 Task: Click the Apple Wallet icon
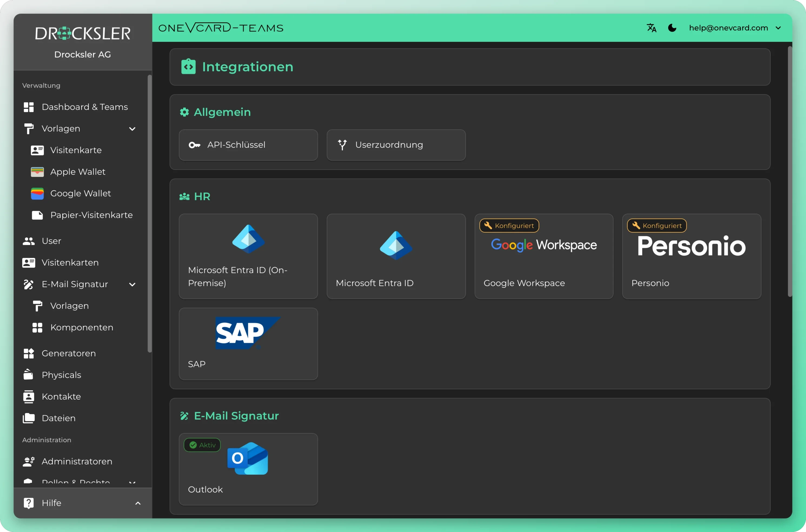37,172
